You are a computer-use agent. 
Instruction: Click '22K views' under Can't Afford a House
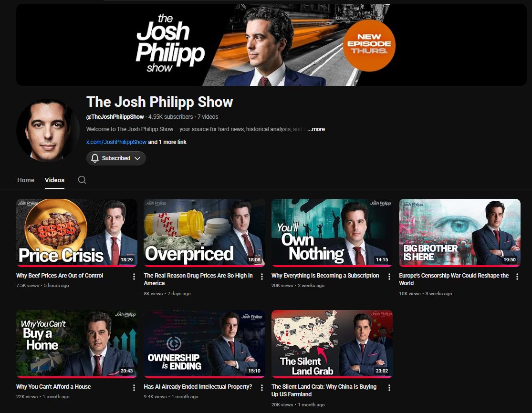27,397
